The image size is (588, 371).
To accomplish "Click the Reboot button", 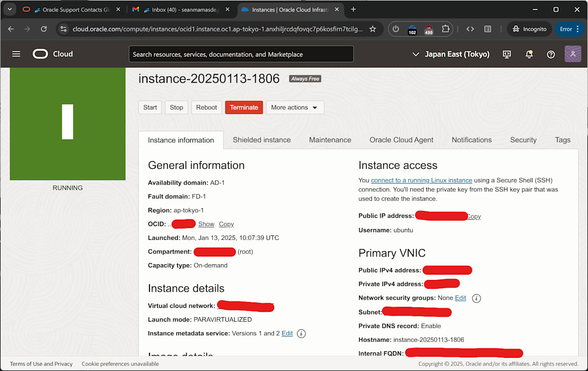I will 207,108.
